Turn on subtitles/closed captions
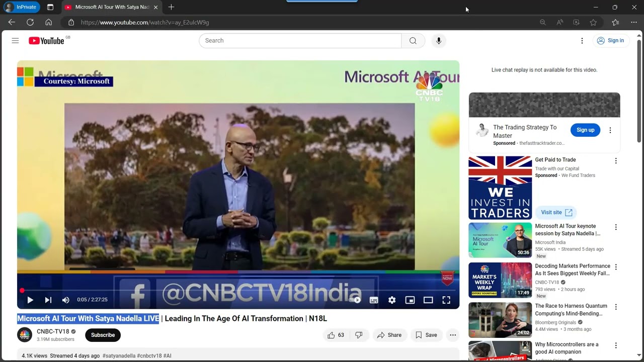This screenshot has width=644, height=362. click(x=374, y=300)
